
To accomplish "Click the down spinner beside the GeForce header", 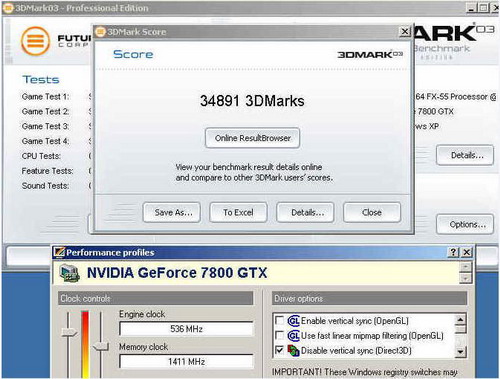I will [x=466, y=278].
